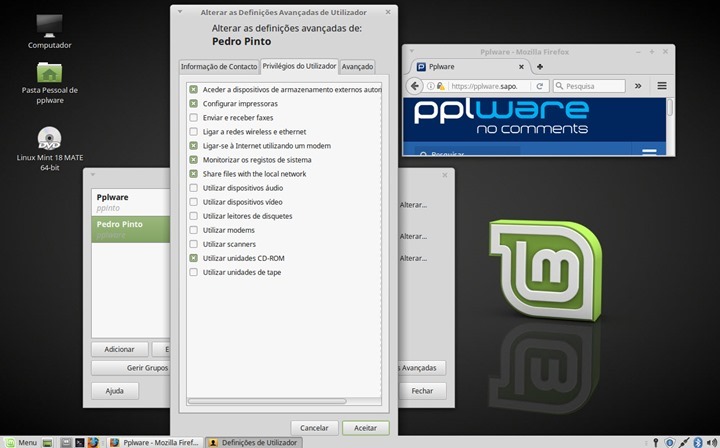Click the show desktop icon in the panel
Viewport: 720px width, 448px height.
click(48, 442)
